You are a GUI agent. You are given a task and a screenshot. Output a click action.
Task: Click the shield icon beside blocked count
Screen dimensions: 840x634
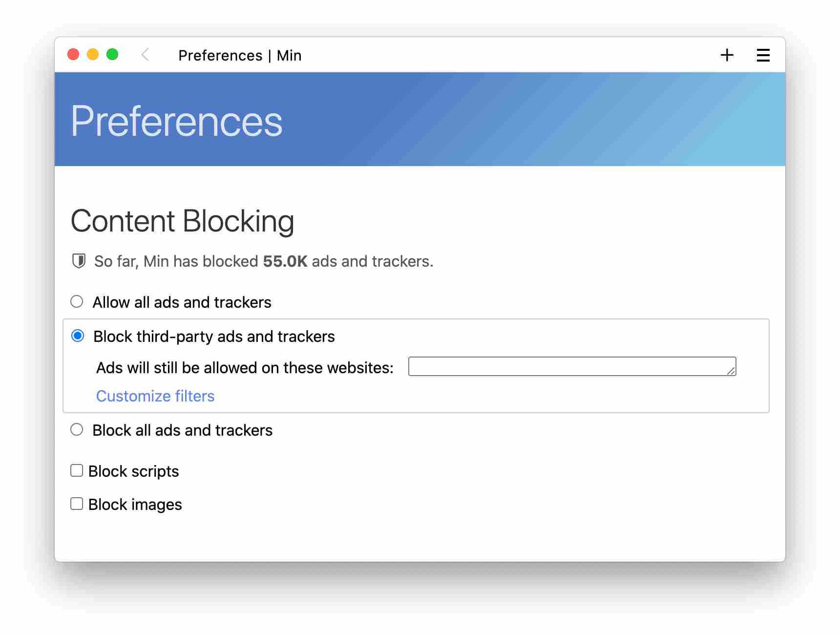tap(79, 261)
